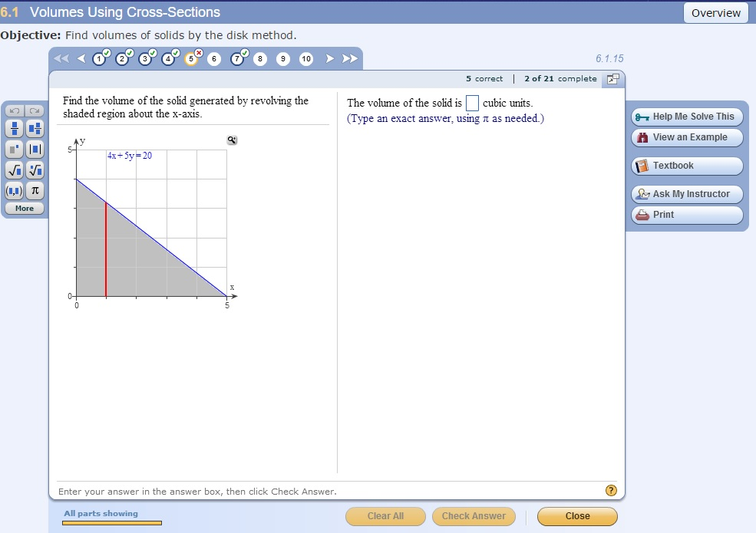Open Help Me Solve This

[686, 117]
